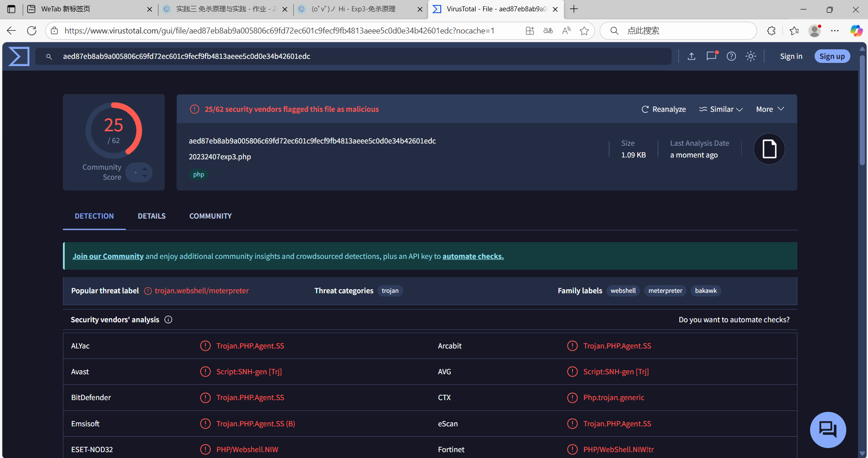Viewport: 868px width, 458px height.
Task: Switch to the COMMUNITY tab
Action: click(x=210, y=216)
